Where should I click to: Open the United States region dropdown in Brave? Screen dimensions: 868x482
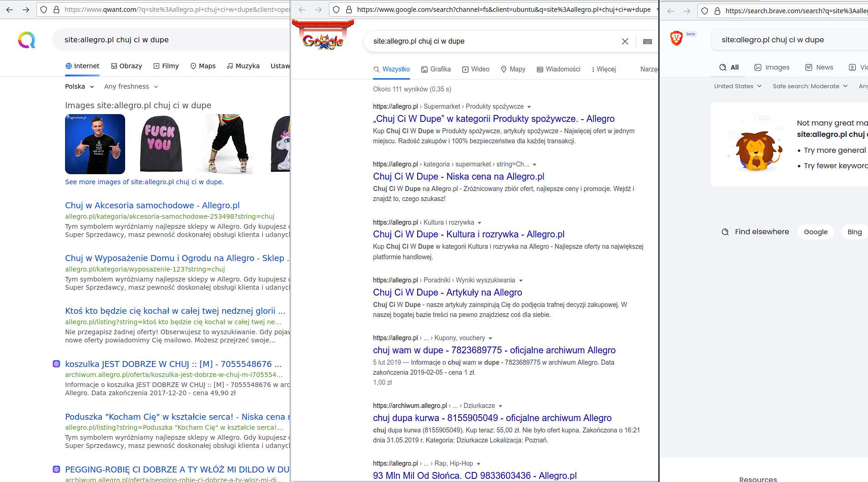point(738,86)
